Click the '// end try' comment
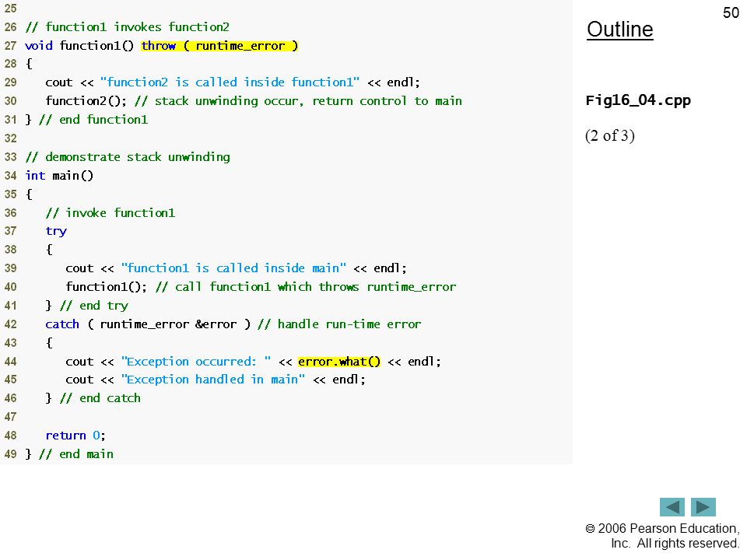The width and height of the screenshot is (747, 560). pyautogui.click(x=94, y=305)
